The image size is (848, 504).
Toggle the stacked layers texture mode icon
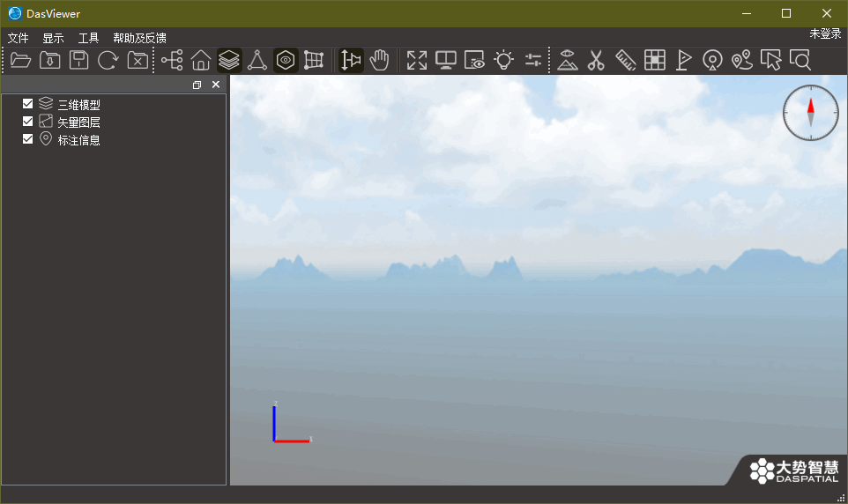(x=229, y=60)
